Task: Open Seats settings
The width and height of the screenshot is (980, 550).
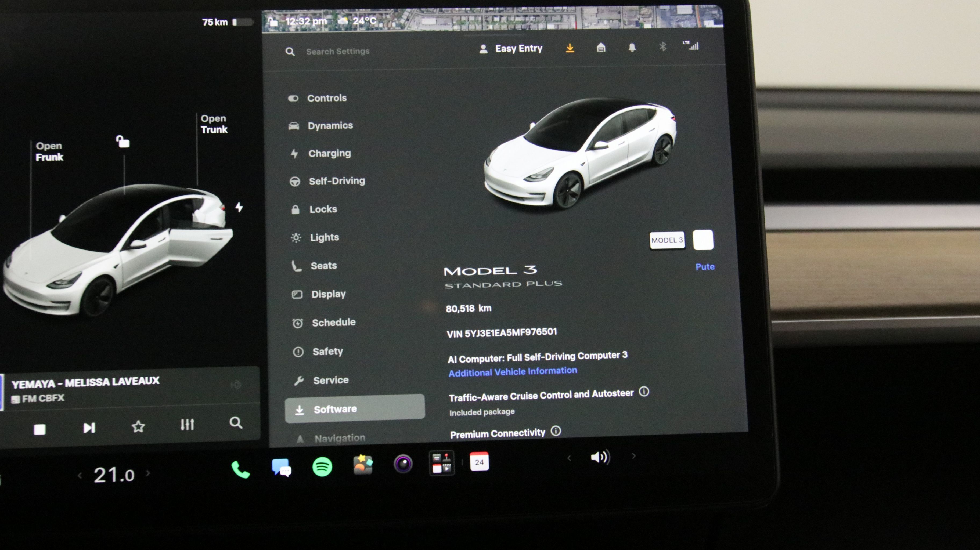Action: pos(315,266)
